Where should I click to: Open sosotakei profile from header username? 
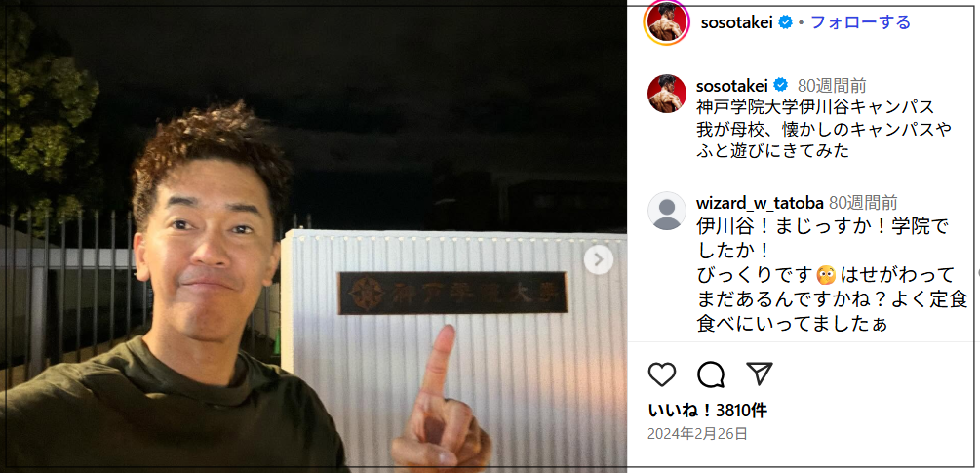[737, 23]
